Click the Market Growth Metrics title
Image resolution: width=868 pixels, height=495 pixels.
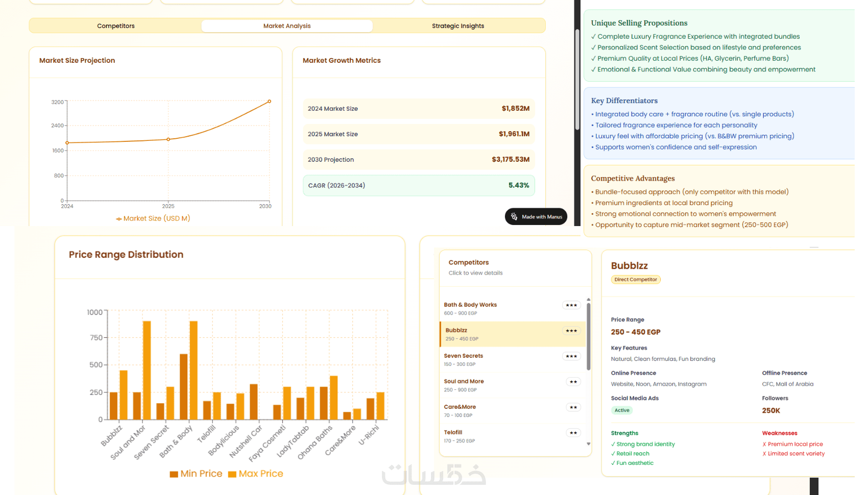[x=342, y=60]
